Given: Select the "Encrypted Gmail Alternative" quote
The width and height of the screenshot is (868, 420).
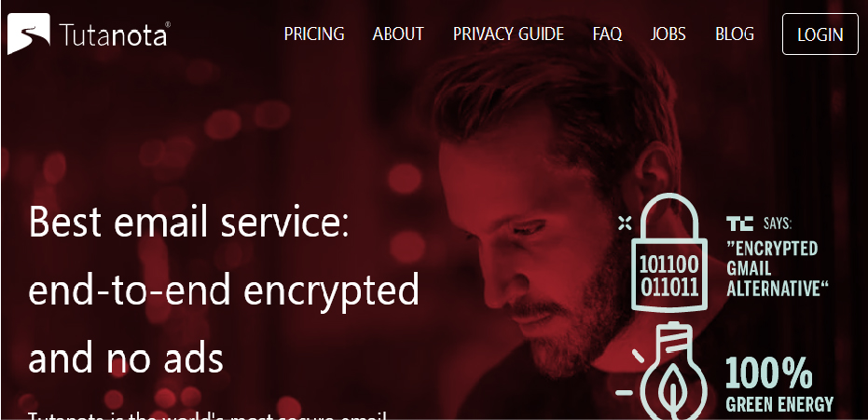Looking at the screenshot, I should pos(778,268).
